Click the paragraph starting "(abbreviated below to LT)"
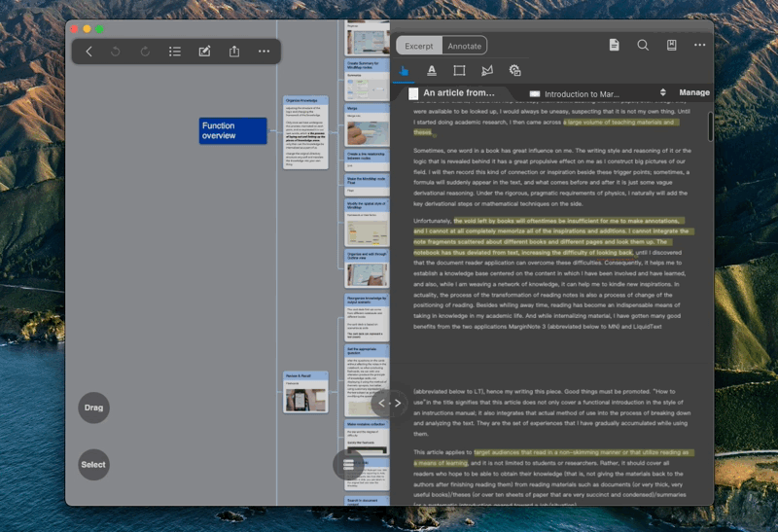The image size is (778, 532). pyautogui.click(x=551, y=412)
